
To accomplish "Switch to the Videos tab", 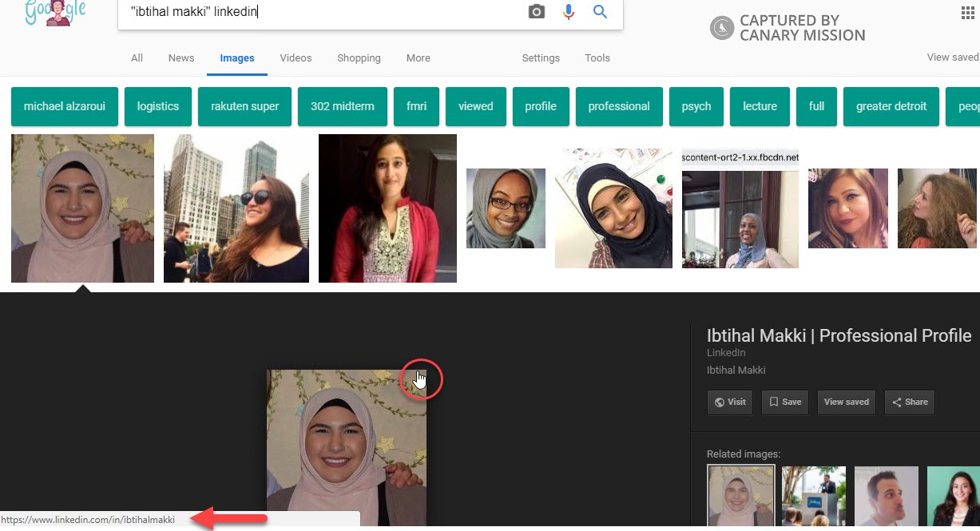I will click(296, 57).
